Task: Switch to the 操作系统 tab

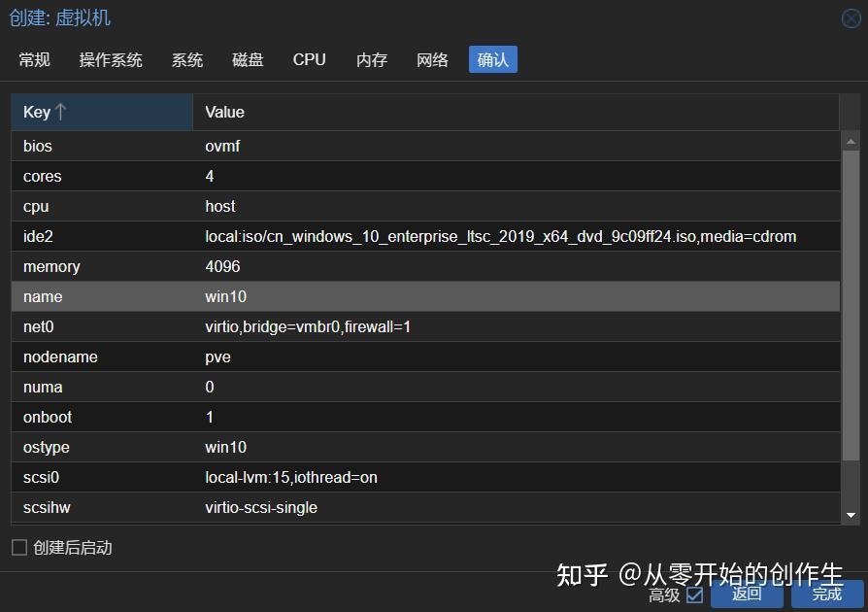Action: (111, 60)
